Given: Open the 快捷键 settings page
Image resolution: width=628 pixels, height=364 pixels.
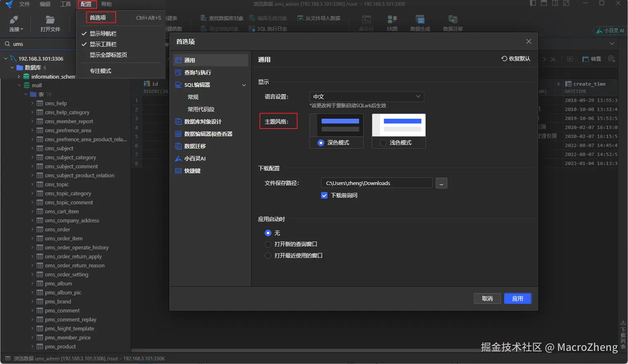Looking at the screenshot, I should pos(210,171).
